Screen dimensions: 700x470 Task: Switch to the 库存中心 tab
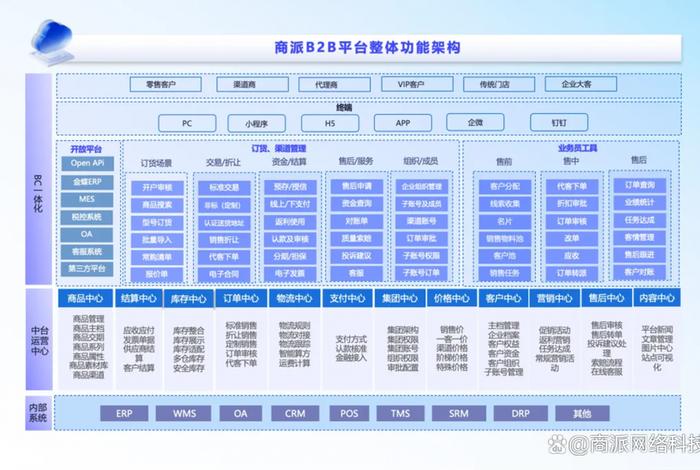(188, 299)
